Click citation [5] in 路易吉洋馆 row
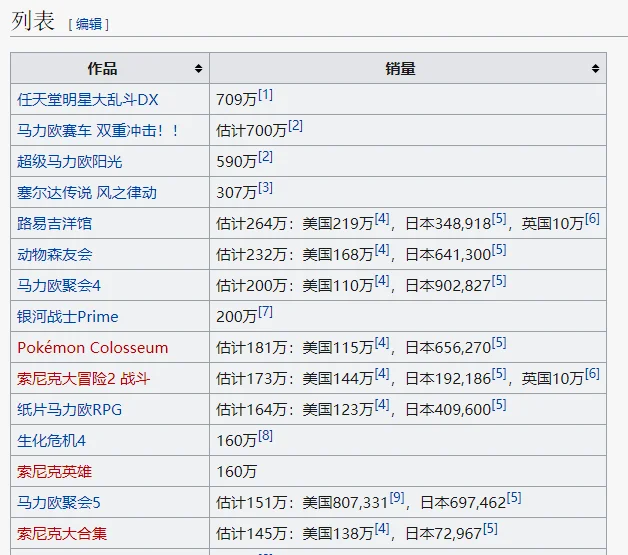This screenshot has height=555, width=628. point(499,219)
